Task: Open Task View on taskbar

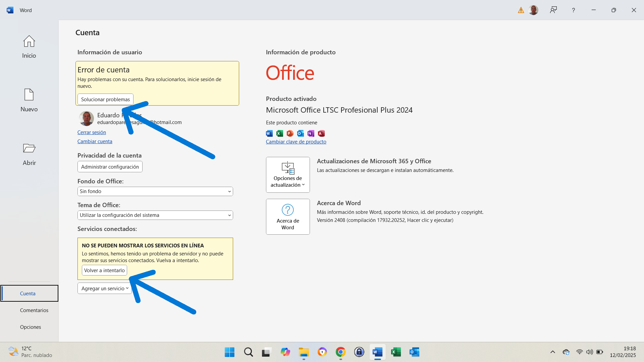Action: coord(266,352)
